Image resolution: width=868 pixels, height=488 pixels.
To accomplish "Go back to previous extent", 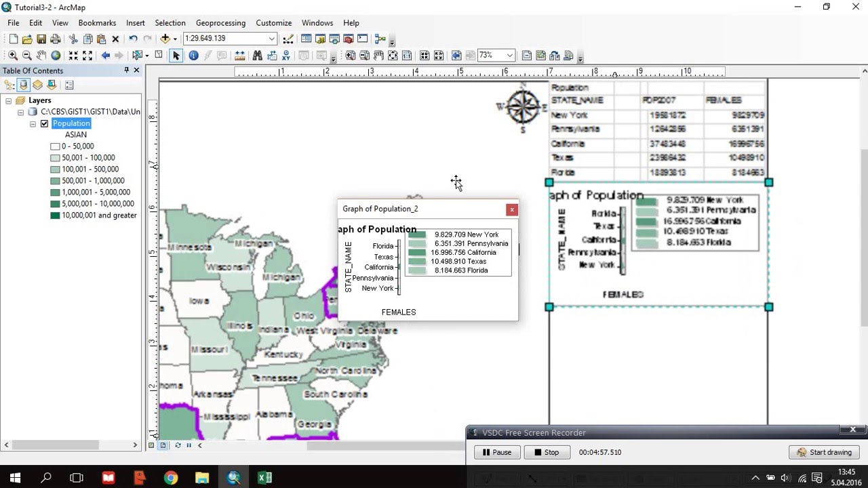I will point(105,56).
